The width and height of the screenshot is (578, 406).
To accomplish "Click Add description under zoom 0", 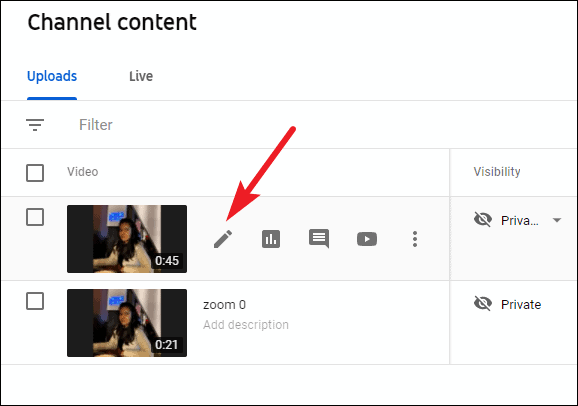I will 246,325.
